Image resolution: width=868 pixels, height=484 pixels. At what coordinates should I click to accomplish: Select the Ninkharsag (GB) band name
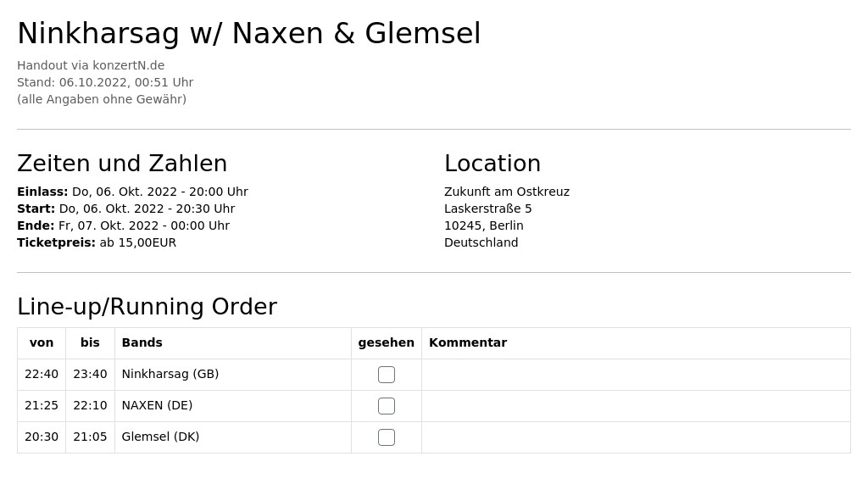coord(170,374)
